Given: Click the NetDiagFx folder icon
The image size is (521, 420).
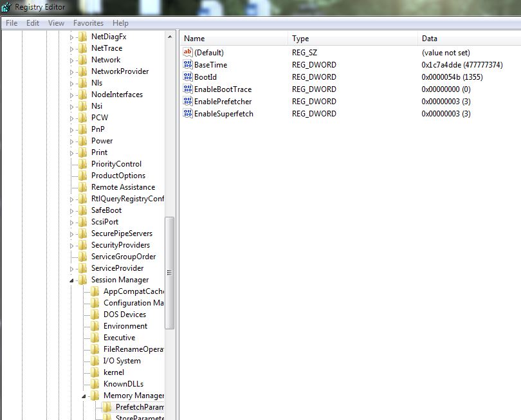Looking at the screenshot, I should pyautogui.click(x=82, y=37).
